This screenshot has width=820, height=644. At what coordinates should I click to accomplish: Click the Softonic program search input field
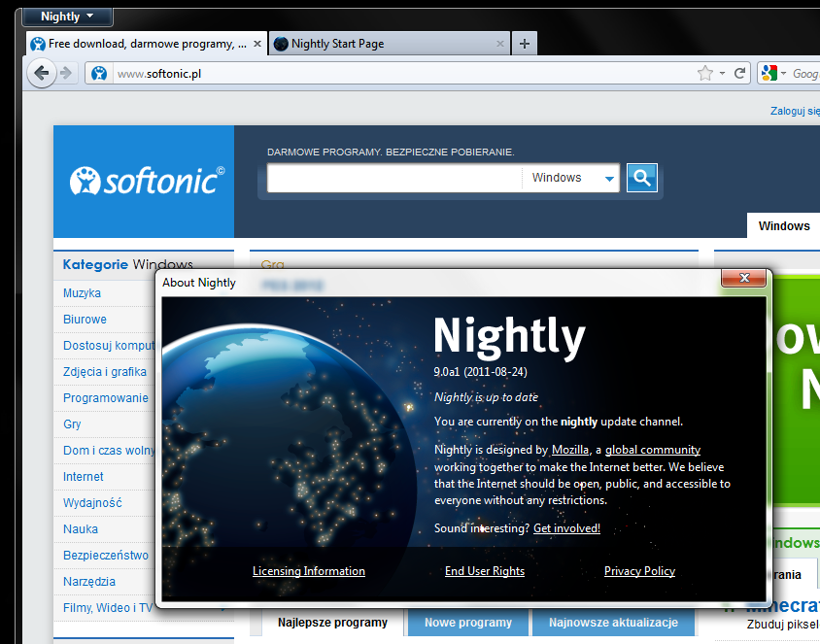point(394,178)
